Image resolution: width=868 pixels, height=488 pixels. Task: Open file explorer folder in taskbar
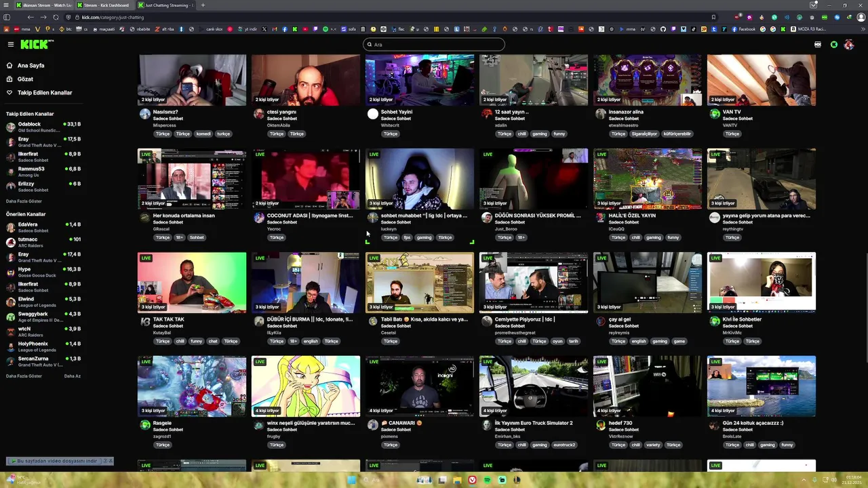point(457,480)
